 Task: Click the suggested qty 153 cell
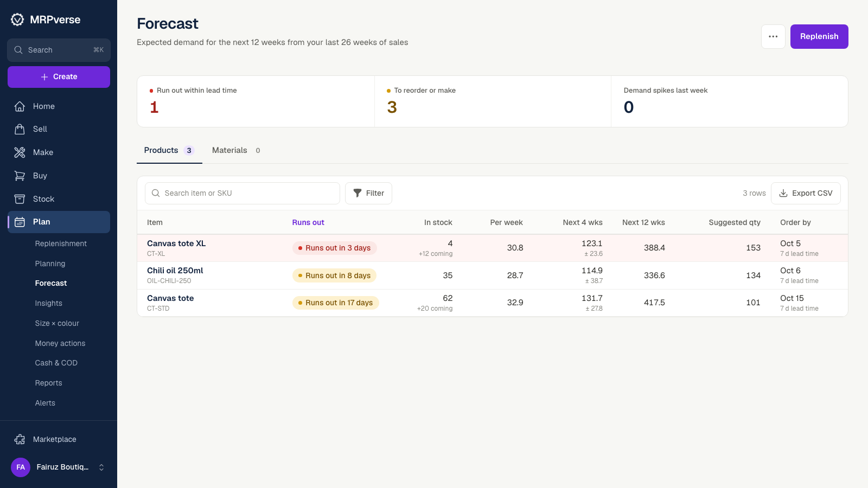[x=753, y=248]
